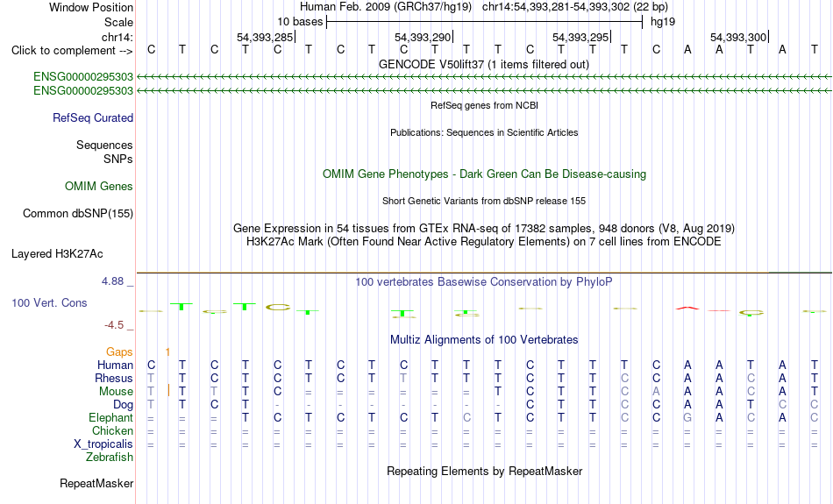Select the Dog alignment row label

(123, 405)
